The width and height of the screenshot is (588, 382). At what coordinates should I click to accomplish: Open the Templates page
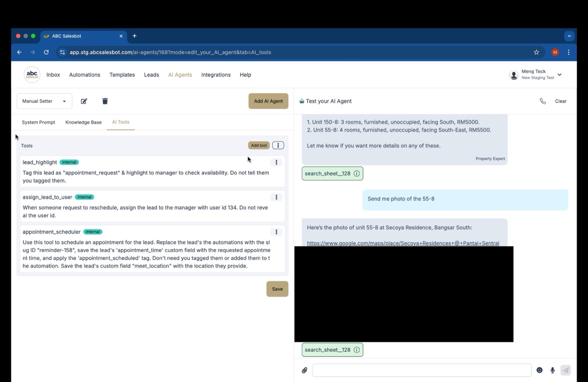tap(122, 75)
